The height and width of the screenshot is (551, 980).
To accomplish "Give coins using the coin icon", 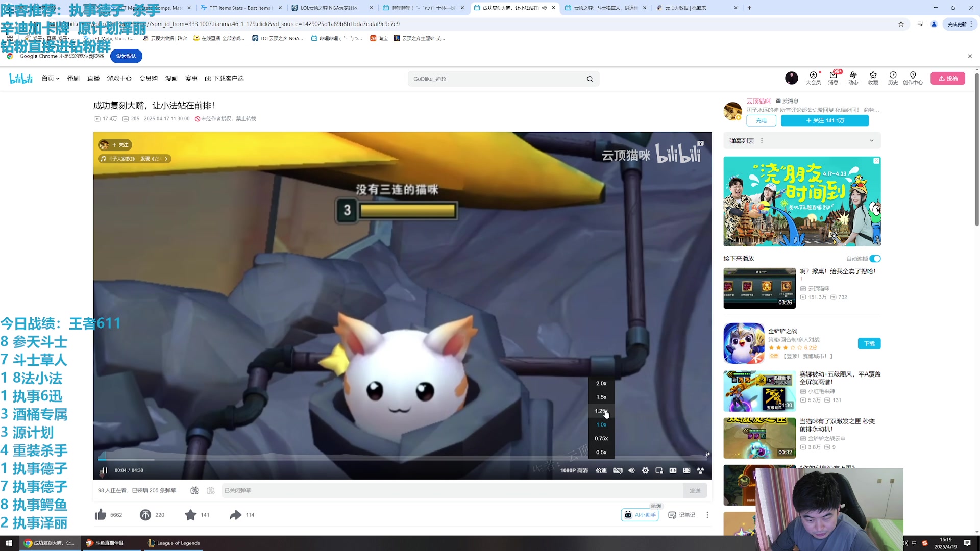I will [145, 515].
